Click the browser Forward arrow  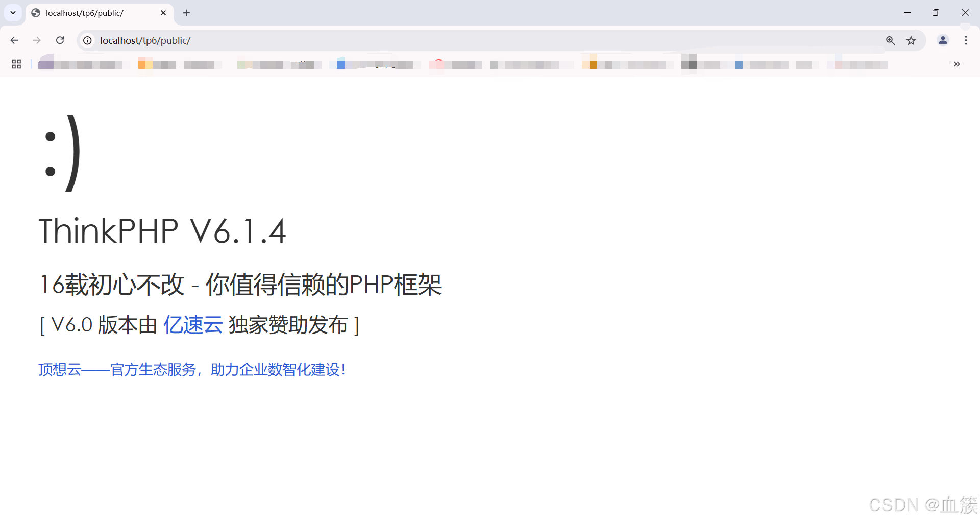point(37,40)
